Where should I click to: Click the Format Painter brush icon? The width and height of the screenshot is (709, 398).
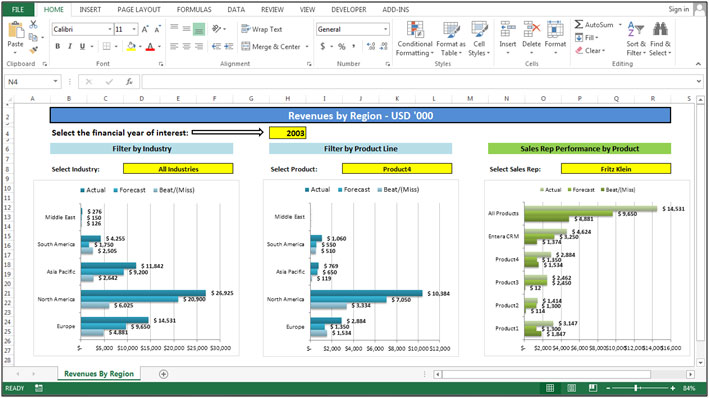click(33, 50)
